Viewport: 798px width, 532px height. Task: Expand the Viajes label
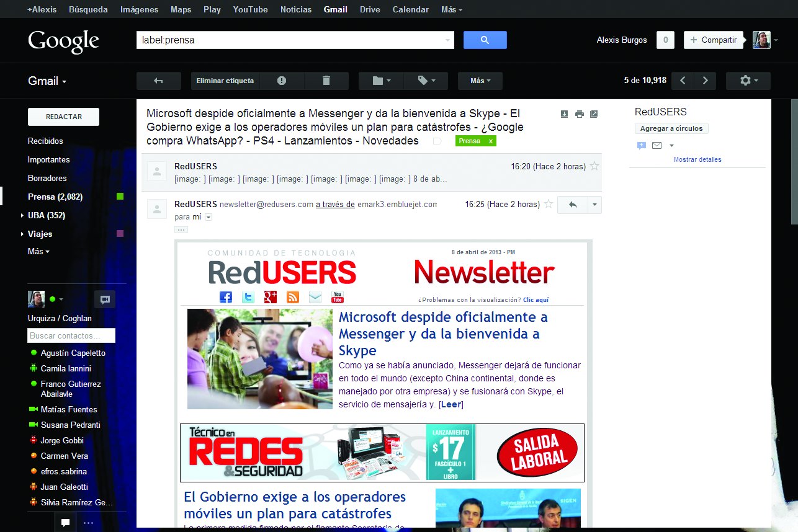click(22, 234)
